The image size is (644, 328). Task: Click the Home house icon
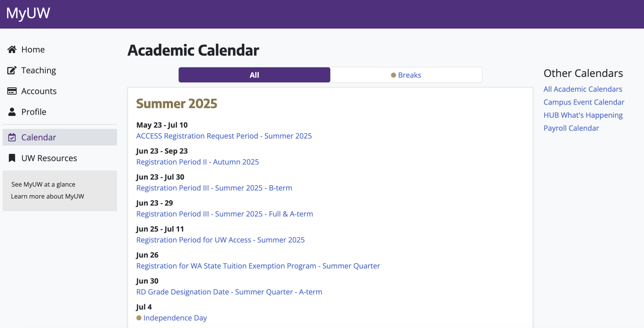[x=12, y=49]
